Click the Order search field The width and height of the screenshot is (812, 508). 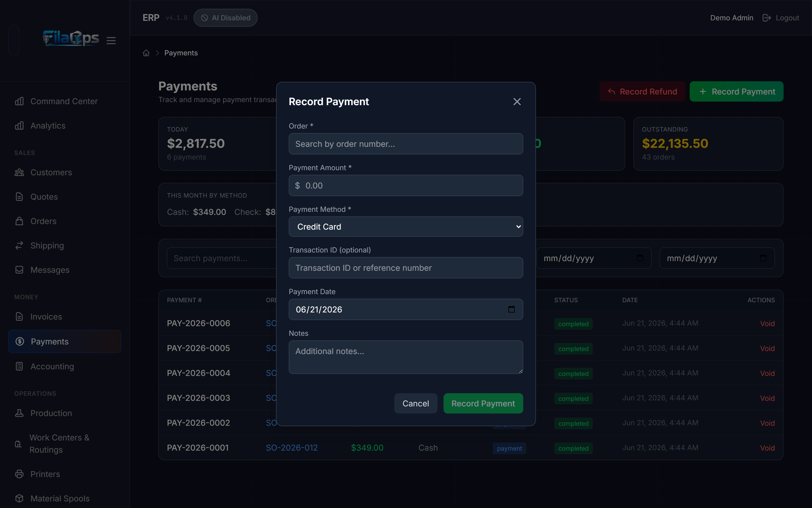tap(406, 144)
